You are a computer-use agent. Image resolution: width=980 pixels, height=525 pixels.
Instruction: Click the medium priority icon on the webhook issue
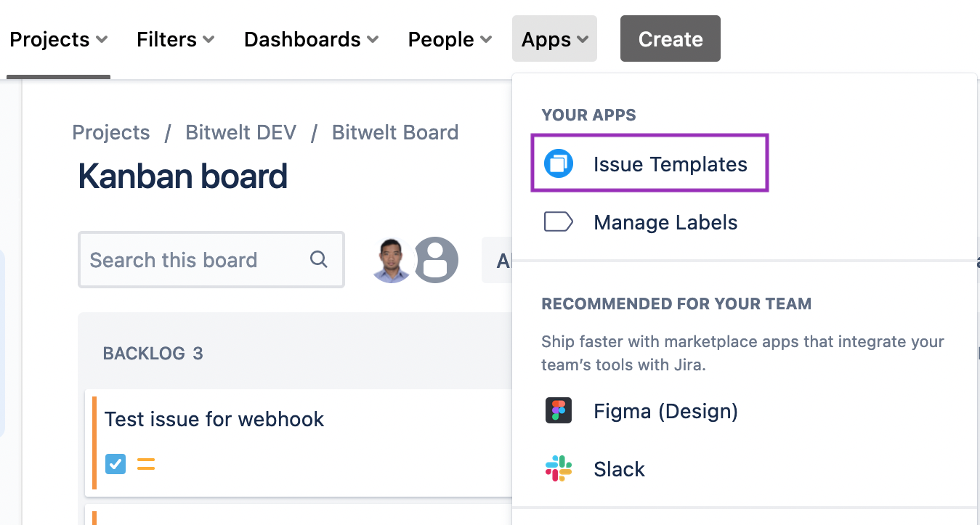coord(145,463)
